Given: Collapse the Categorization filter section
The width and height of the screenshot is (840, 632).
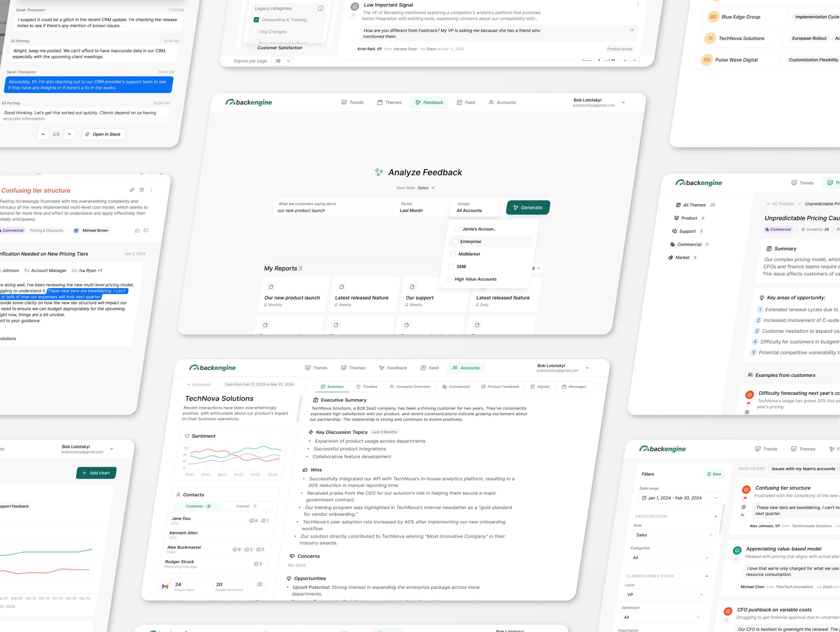Looking at the screenshot, I should (715, 516).
